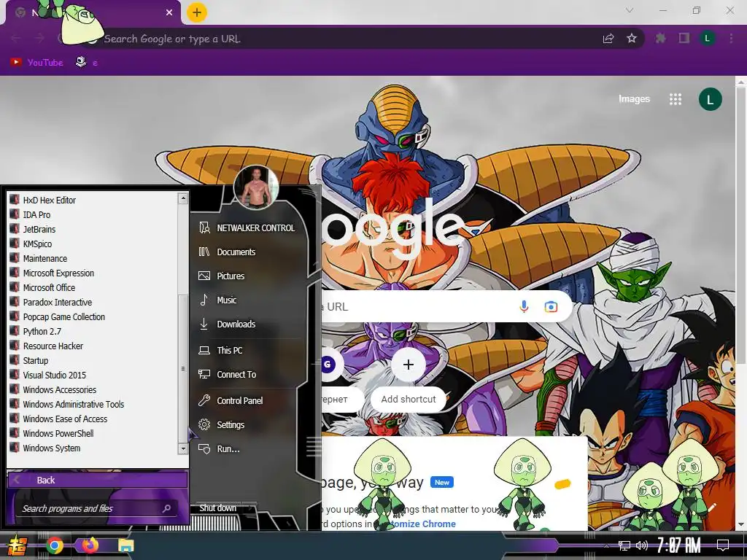Expand Windows PowerShell folder
Screen dimensions: 747x560
click(58, 433)
